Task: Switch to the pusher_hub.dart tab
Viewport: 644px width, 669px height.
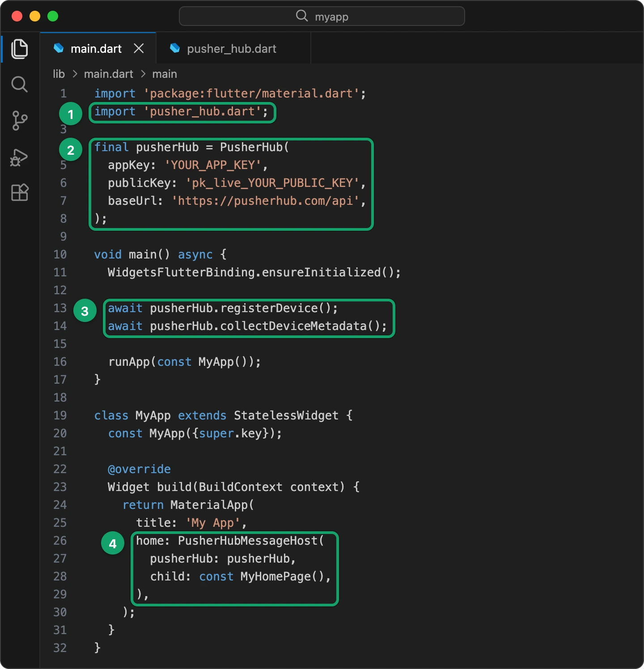Action: (233, 48)
